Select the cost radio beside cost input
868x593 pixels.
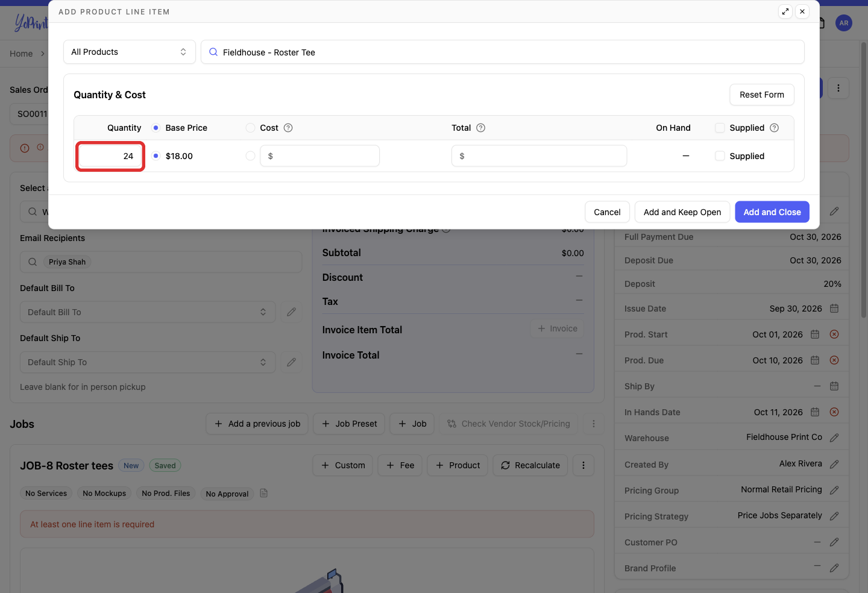coord(251,156)
